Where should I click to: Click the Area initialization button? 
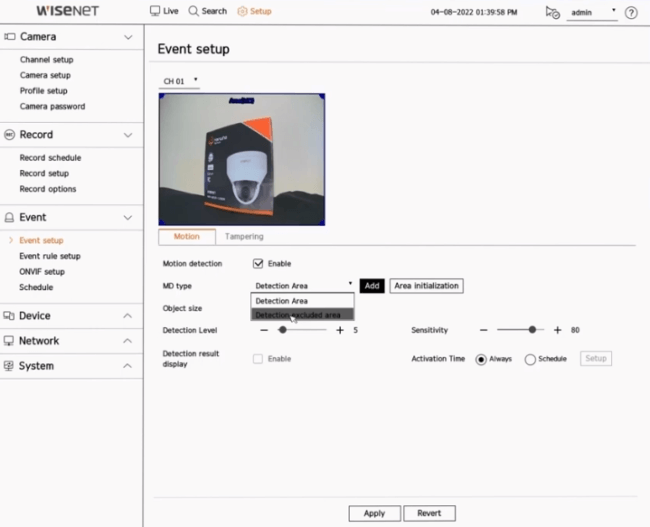tap(427, 286)
